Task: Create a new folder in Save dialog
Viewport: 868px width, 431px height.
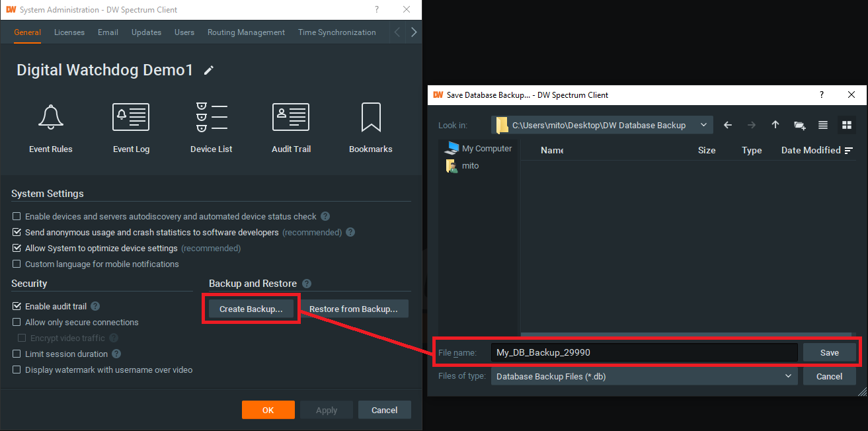Action: coord(799,125)
